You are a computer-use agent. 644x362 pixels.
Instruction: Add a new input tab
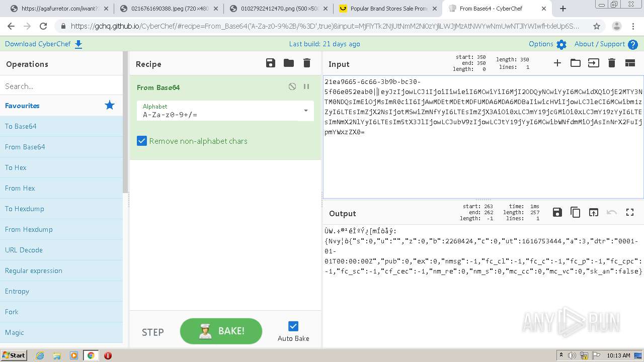(x=557, y=63)
